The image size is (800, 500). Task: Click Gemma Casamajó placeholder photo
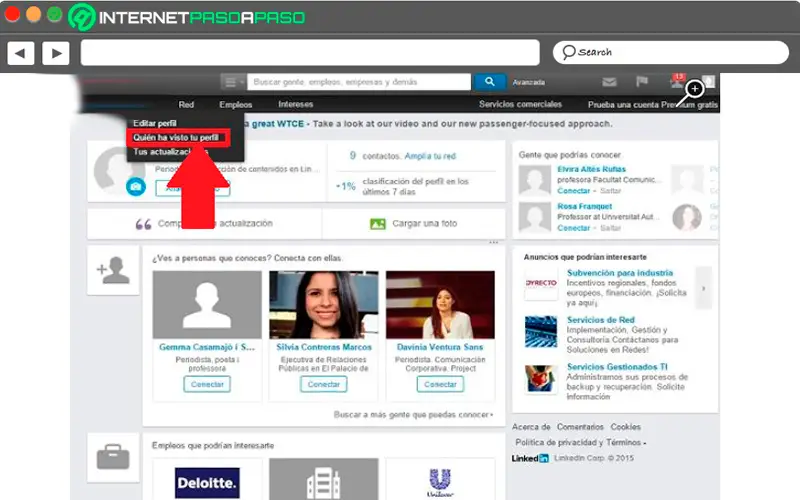207,305
